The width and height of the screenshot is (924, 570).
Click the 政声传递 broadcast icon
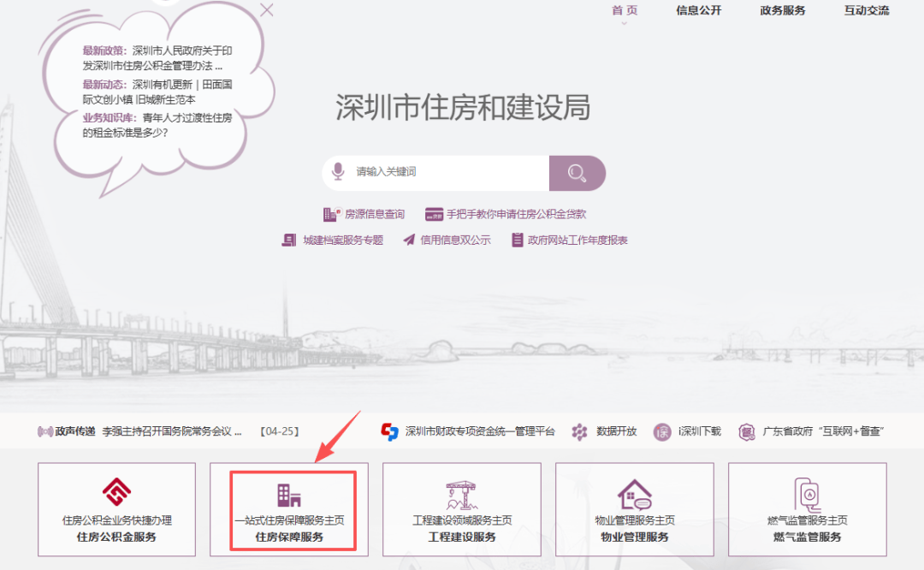(44, 431)
